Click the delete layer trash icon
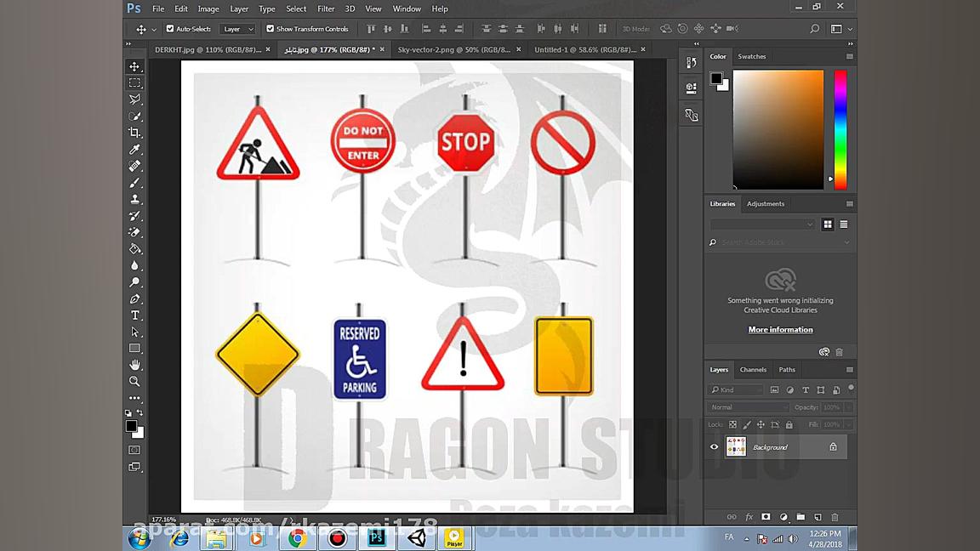Screen dimensions: 980x551 coord(835,517)
